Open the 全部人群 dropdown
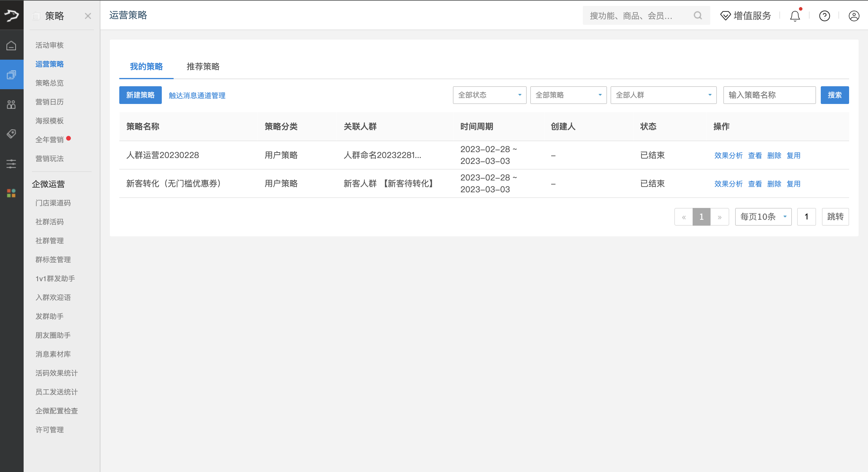 coord(663,95)
